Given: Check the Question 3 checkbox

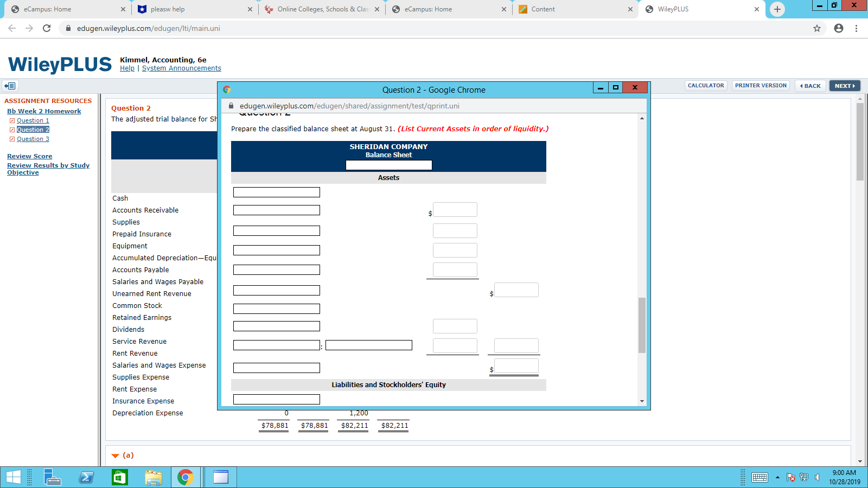Looking at the screenshot, I should [x=12, y=138].
